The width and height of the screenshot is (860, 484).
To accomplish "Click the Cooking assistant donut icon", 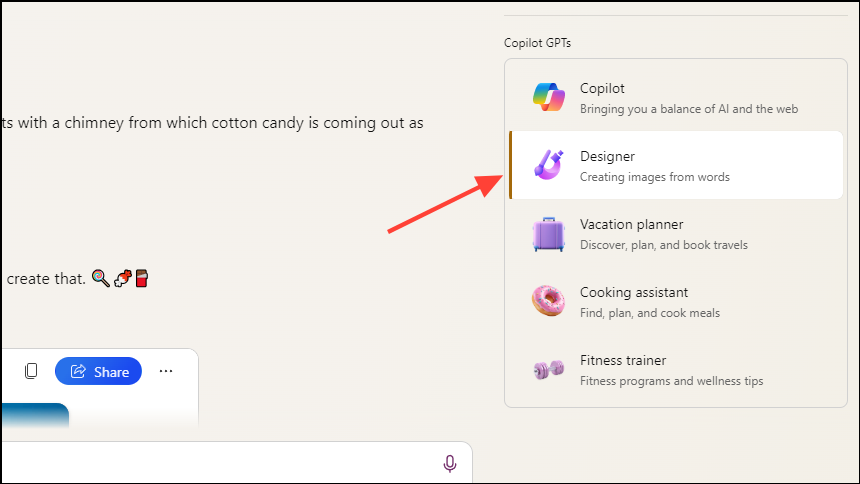I will point(548,301).
